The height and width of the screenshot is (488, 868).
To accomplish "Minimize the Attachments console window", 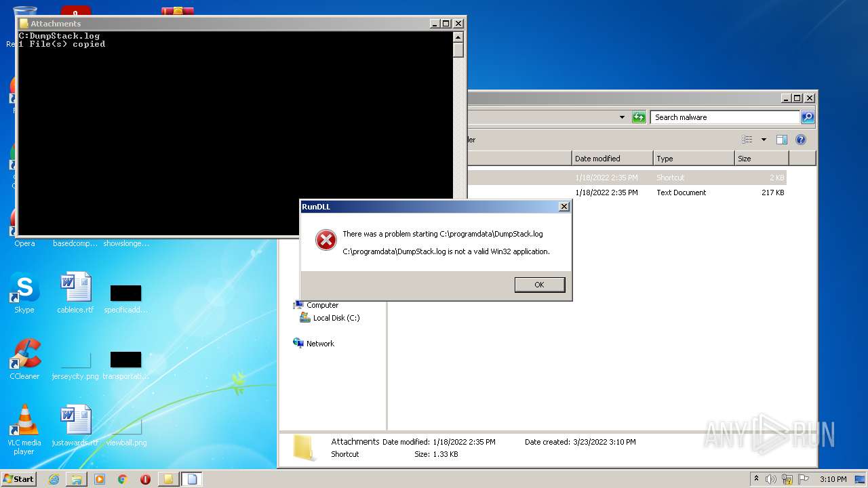I will (x=435, y=24).
